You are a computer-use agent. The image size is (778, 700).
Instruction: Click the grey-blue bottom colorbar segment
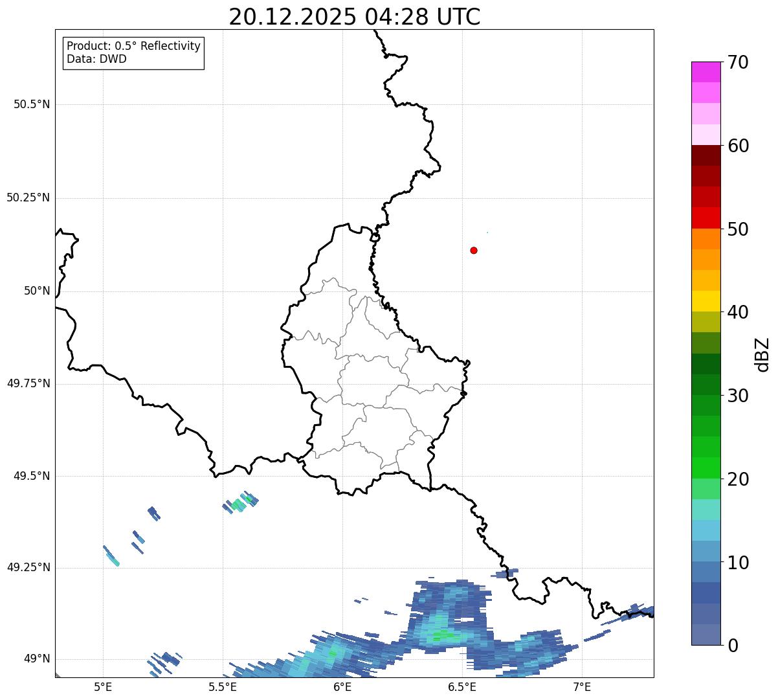tap(706, 635)
